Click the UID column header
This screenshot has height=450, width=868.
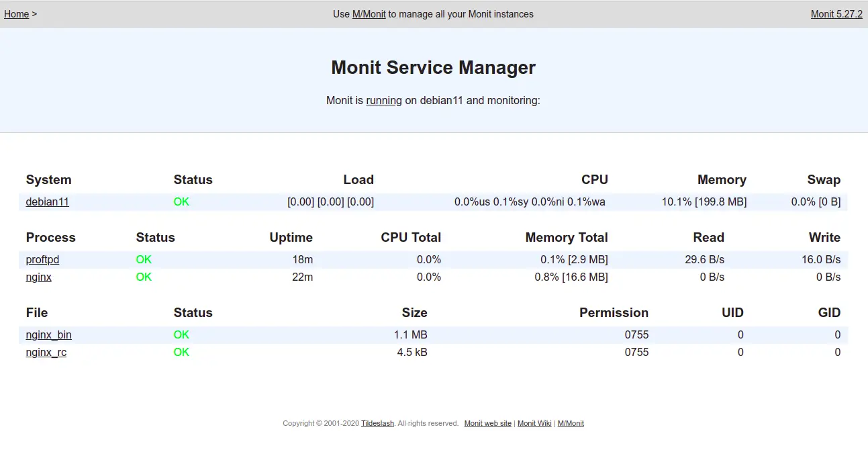point(732,312)
